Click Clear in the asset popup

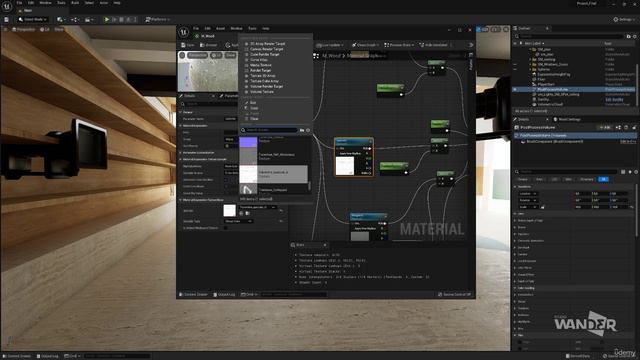click(254, 119)
